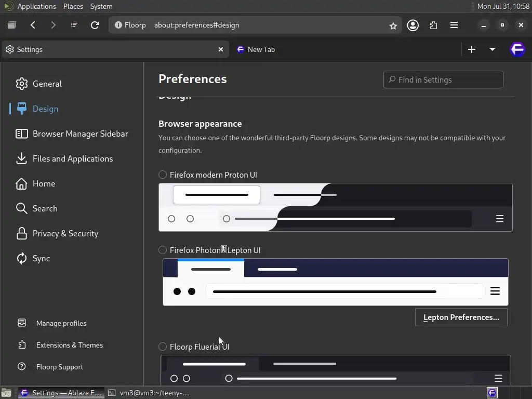Open the Places menu in the top panel
532x399 pixels.
click(x=73, y=6)
